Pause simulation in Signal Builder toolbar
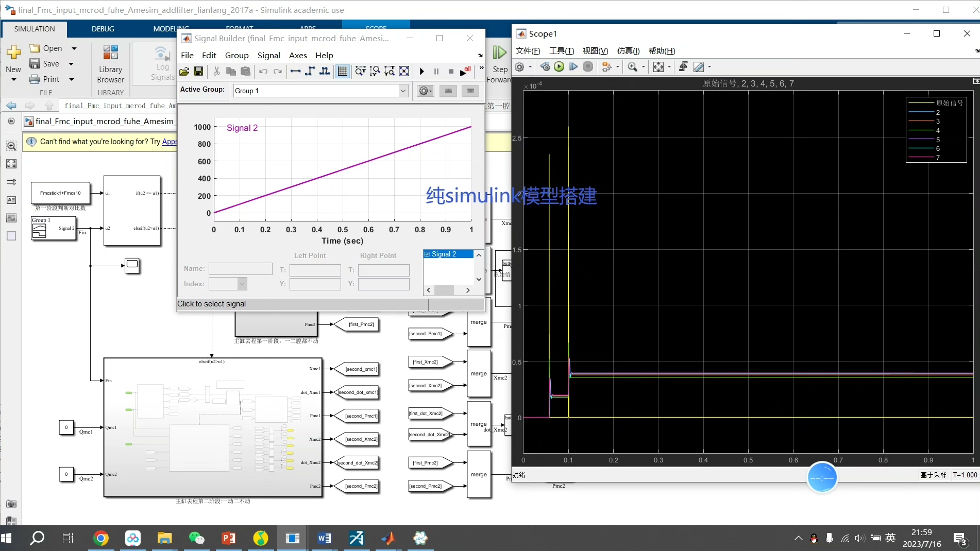980x551 pixels. [x=436, y=72]
